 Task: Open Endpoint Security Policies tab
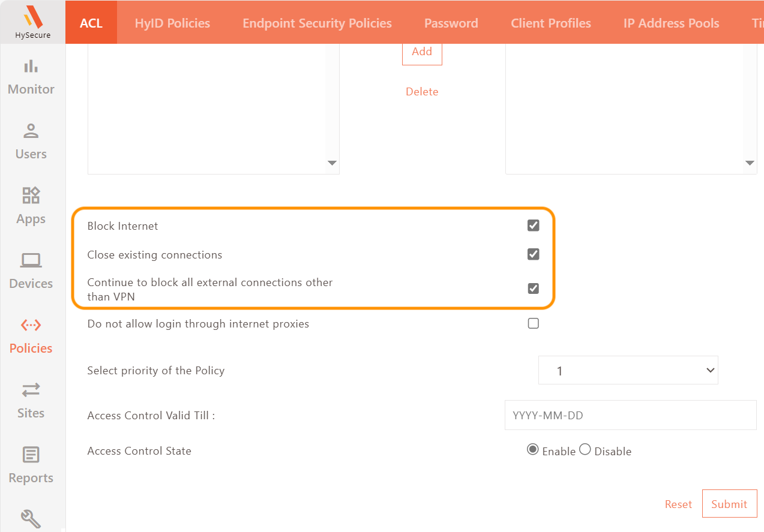317,23
